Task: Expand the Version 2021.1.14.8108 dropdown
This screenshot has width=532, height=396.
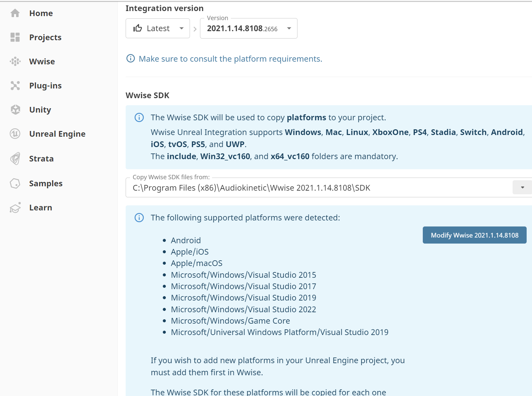Action: point(289,28)
